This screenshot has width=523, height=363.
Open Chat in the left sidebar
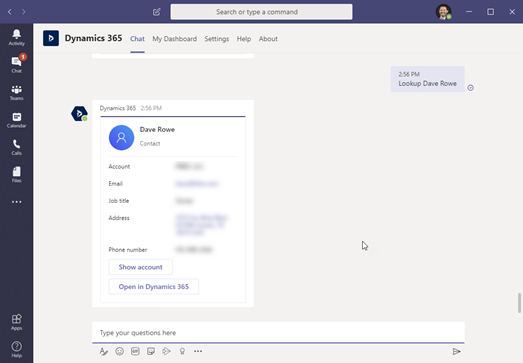click(16, 64)
